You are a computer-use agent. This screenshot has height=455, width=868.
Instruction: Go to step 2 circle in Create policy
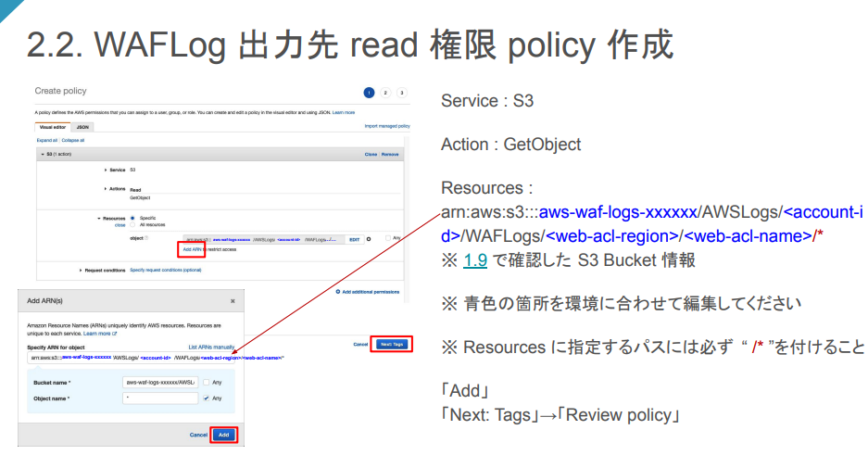[x=385, y=93]
